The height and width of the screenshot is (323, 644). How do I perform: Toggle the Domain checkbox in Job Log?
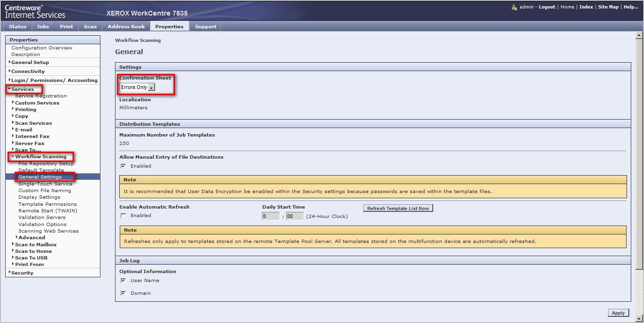pos(124,293)
